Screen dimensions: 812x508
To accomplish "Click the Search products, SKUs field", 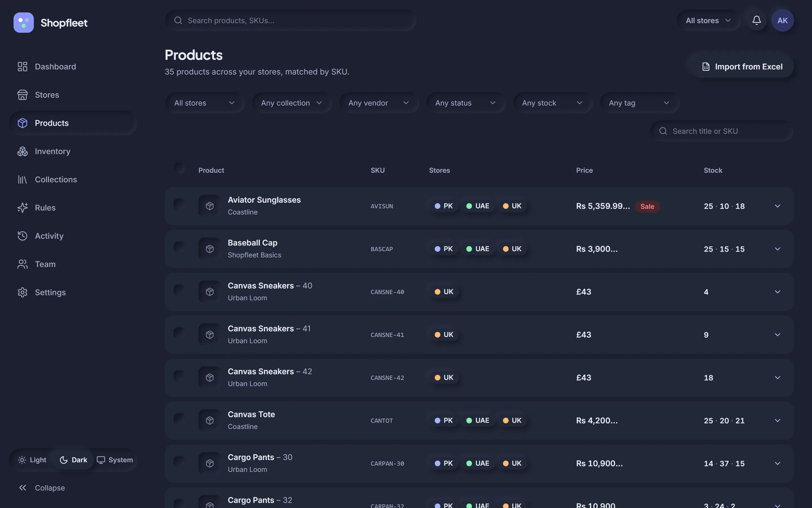I will tap(291, 21).
